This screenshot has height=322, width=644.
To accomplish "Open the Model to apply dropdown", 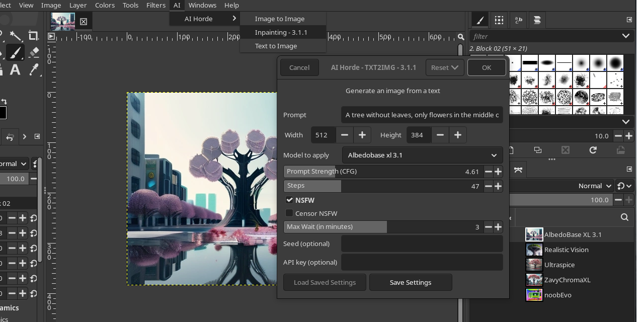I will coord(422,155).
